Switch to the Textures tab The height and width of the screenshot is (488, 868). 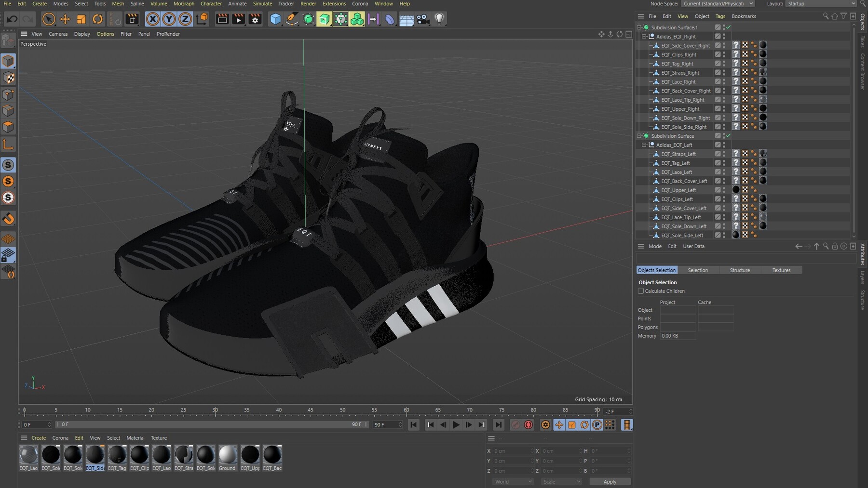(x=781, y=270)
